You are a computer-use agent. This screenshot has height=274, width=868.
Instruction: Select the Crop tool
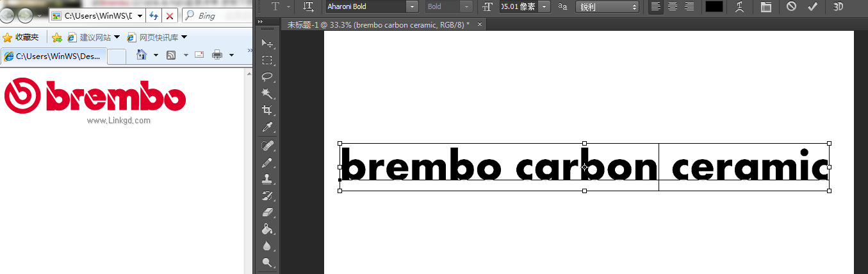point(267,110)
